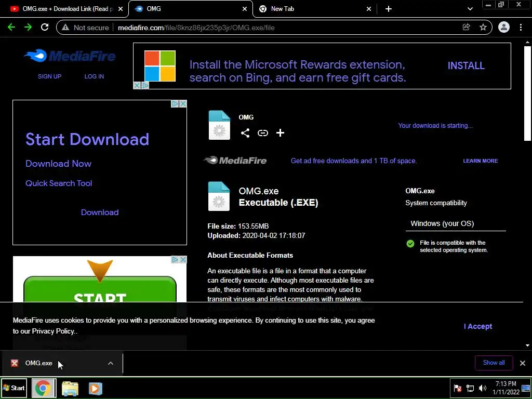
Task: Click the Windows (your OS) selector
Action: (x=456, y=223)
